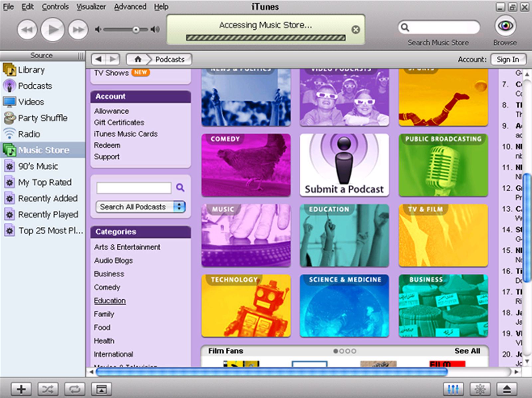This screenshot has height=398, width=532.
Task: Click the Sign In button
Action: point(508,59)
